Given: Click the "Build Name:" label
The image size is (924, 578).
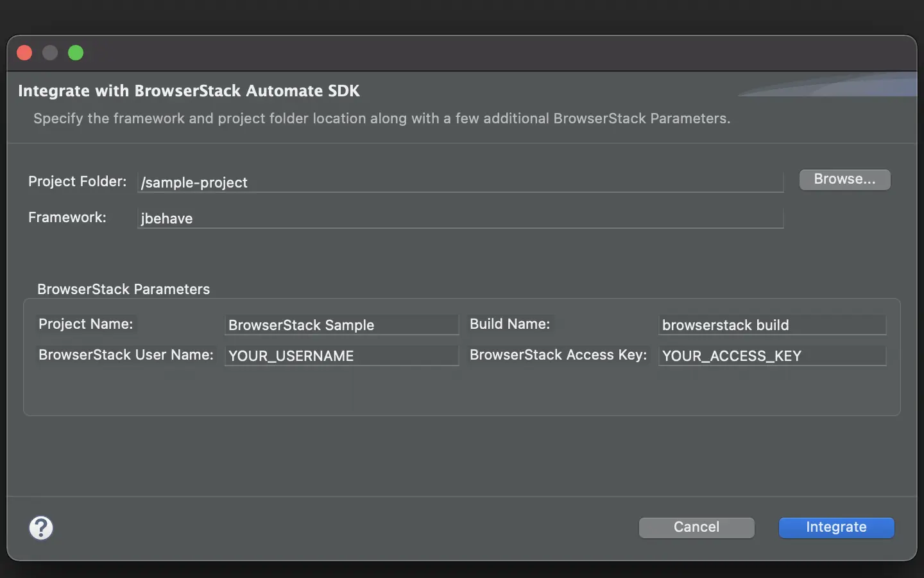Looking at the screenshot, I should tap(509, 324).
